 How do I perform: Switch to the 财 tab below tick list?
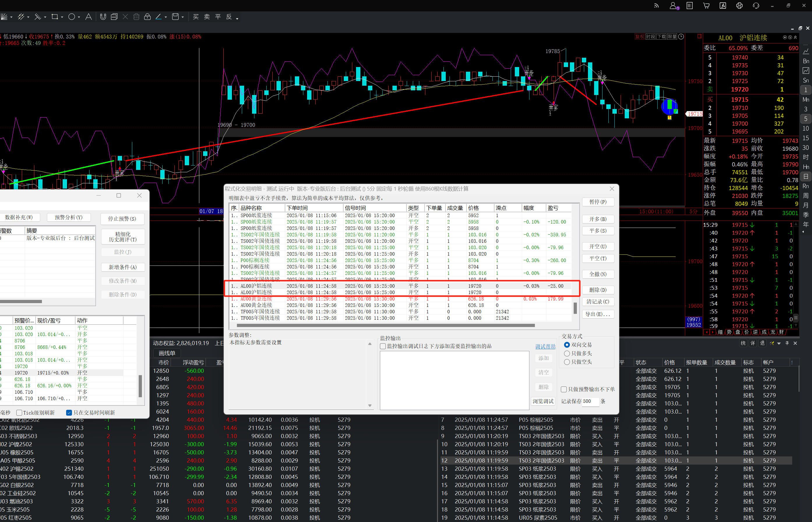(x=781, y=332)
